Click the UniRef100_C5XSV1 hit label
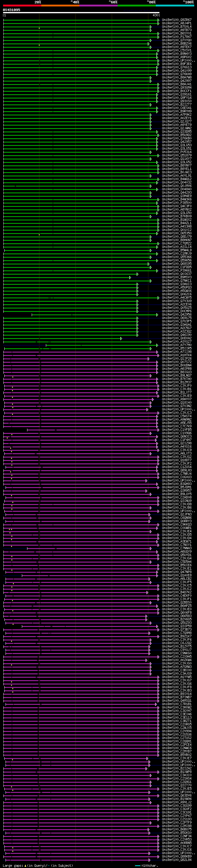 pos(177,50)
